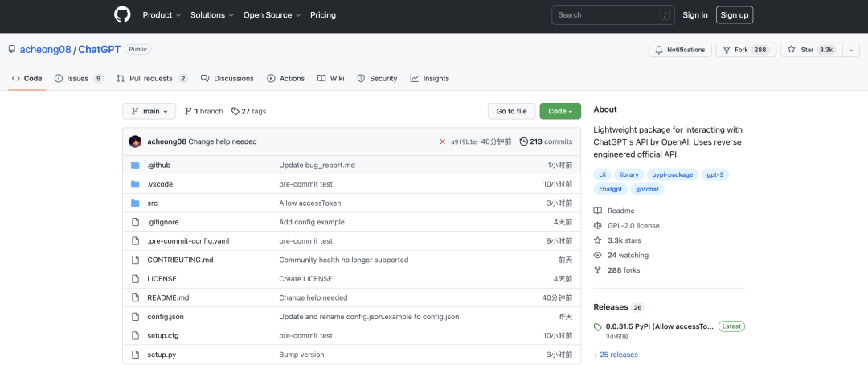Click the gptchat topic tag
This screenshot has width=868, height=365.
click(x=647, y=189)
